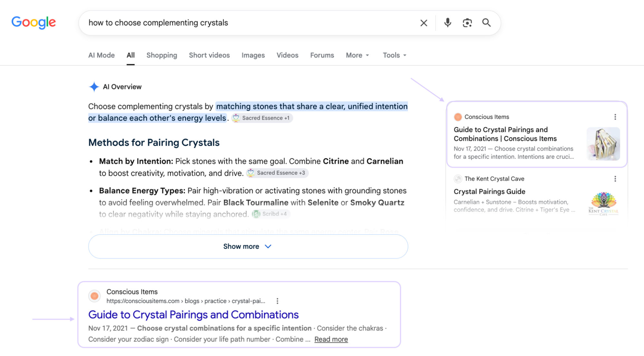Open Guide to Crystal Pairings and Combinations result
The width and height of the screenshot is (644, 356).
coord(194,314)
